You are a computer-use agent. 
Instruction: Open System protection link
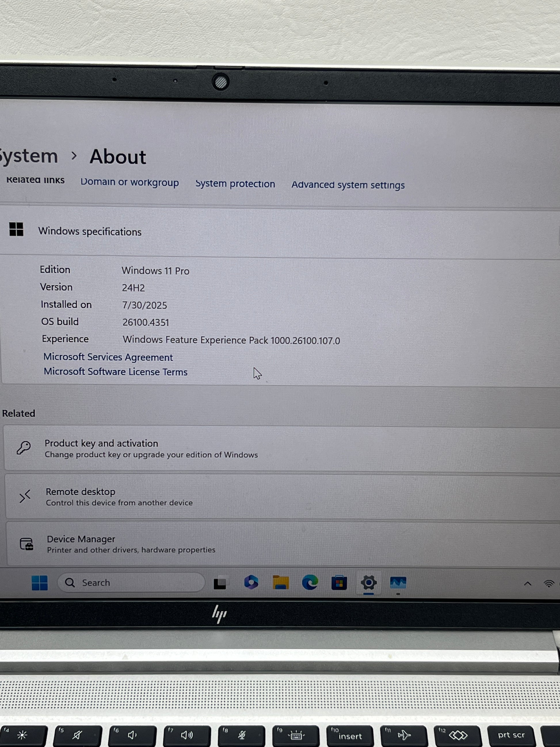pyautogui.click(x=235, y=184)
